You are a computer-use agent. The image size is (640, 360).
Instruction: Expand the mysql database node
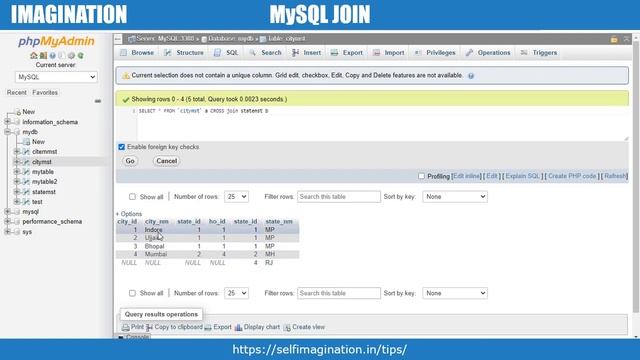(x=7, y=211)
